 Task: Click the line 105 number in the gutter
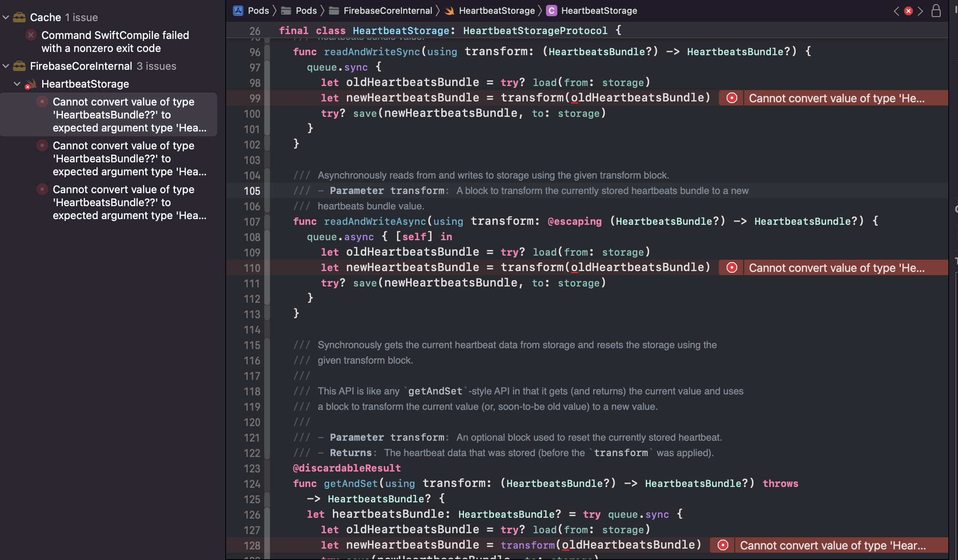(252, 191)
